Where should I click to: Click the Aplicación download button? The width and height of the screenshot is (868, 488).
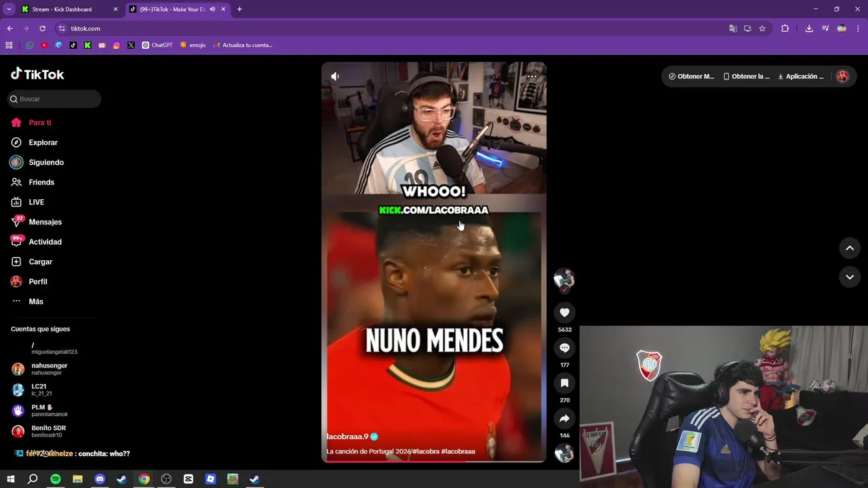[x=801, y=77]
